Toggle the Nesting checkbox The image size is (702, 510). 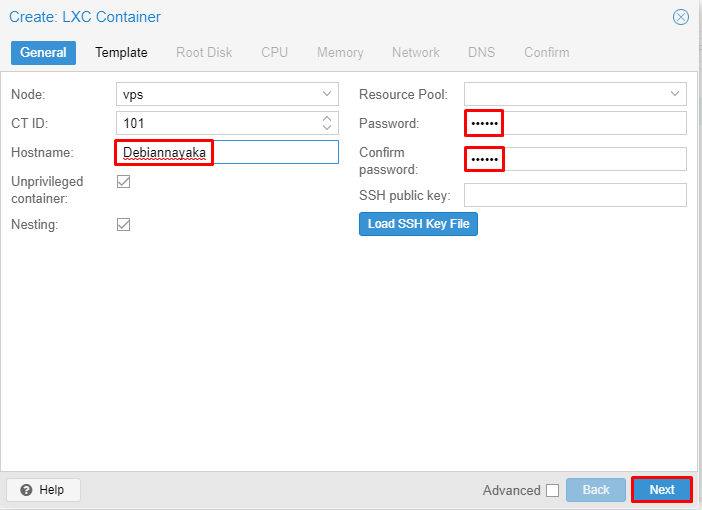tap(124, 224)
